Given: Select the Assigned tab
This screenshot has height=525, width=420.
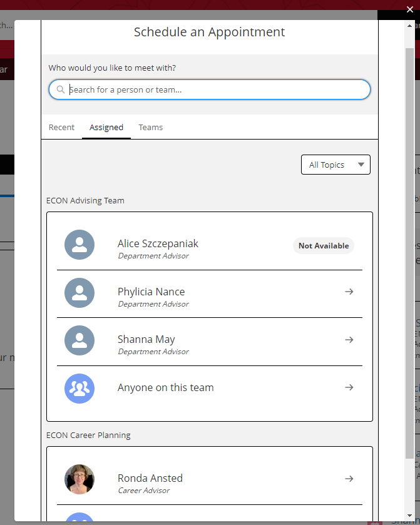Looking at the screenshot, I should 106,127.
